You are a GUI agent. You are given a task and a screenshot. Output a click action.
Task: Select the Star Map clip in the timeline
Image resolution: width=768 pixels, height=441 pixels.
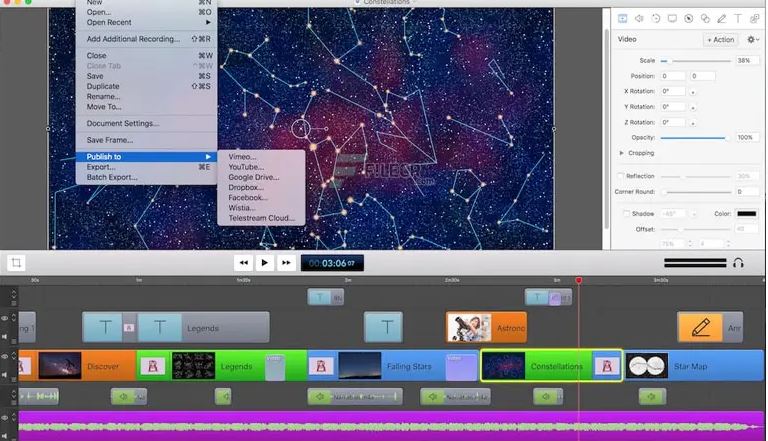[x=695, y=366]
